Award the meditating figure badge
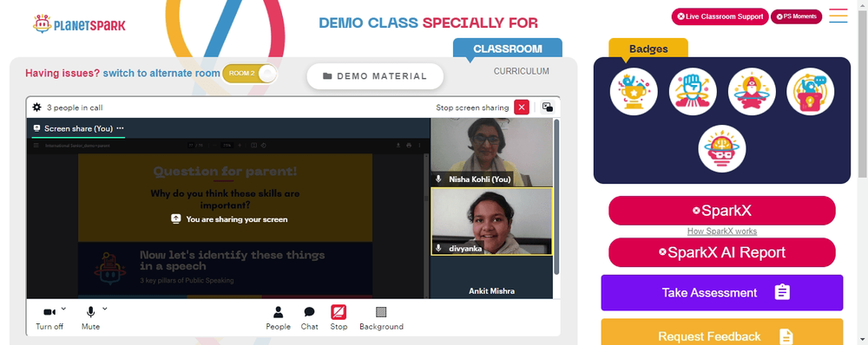This screenshot has height=345, width=868. pos(752,92)
